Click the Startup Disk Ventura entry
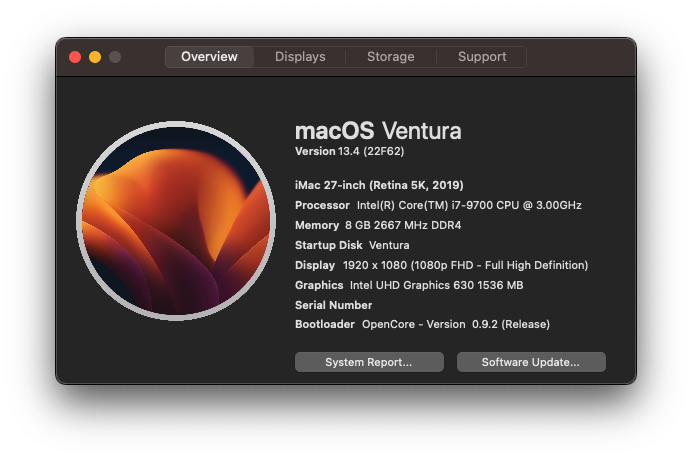 (x=352, y=245)
